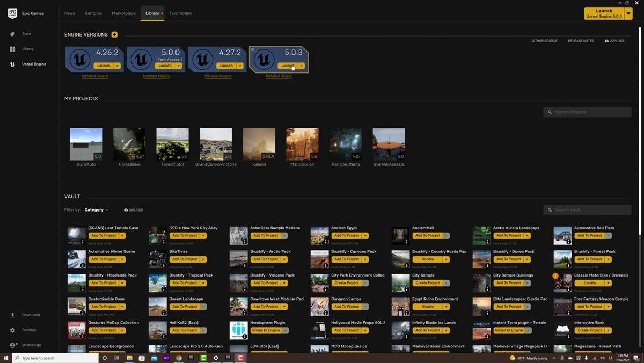Launch engine version 4.27.2
This screenshot has width=644, height=363.
point(226,66)
